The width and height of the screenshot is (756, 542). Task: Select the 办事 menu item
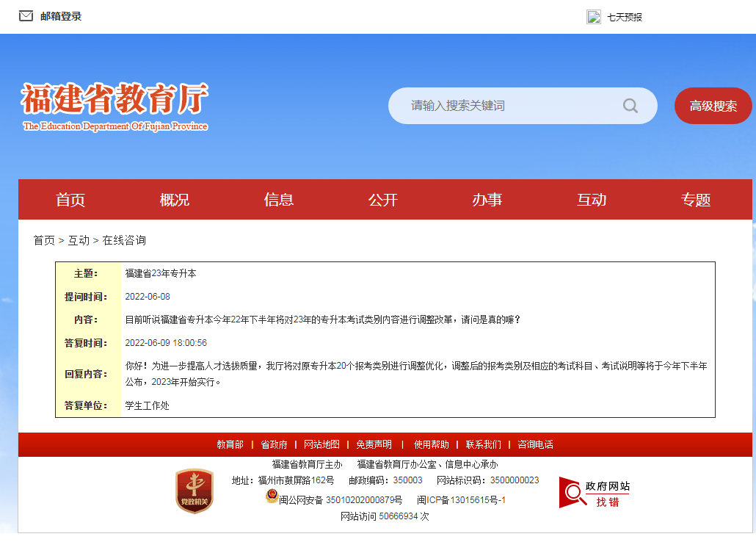[487, 199]
